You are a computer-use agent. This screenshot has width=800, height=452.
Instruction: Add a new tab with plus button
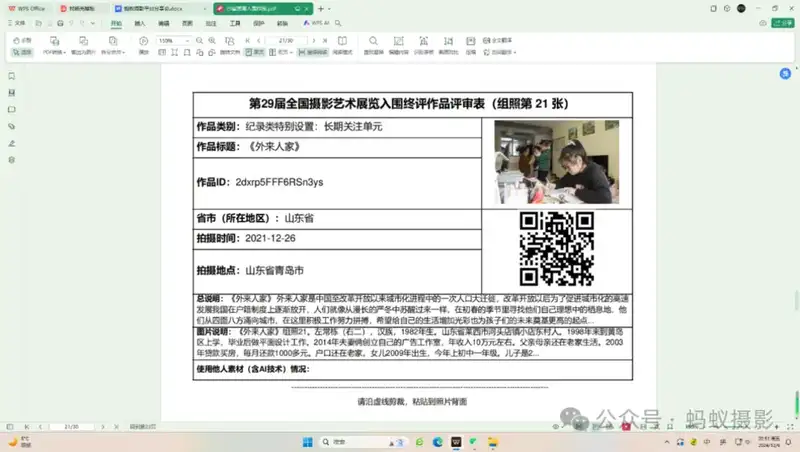(x=321, y=9)
